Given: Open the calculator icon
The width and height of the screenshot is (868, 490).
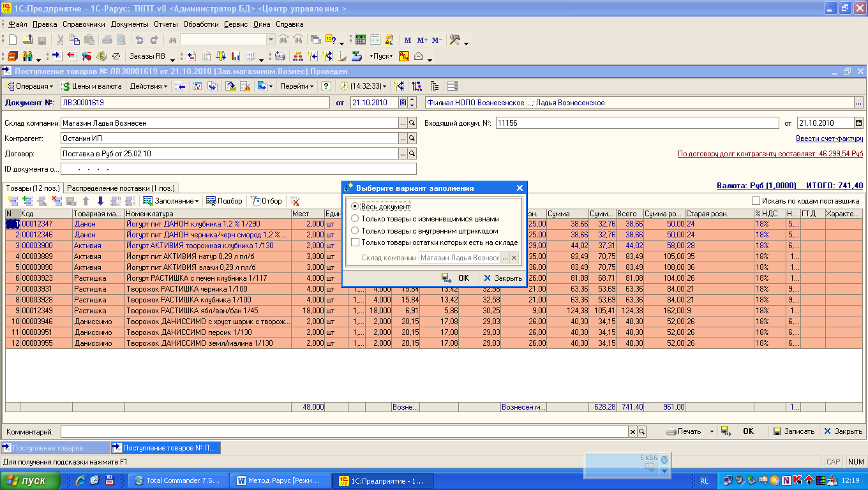Looking at the screenshot, I should (361, 40).
